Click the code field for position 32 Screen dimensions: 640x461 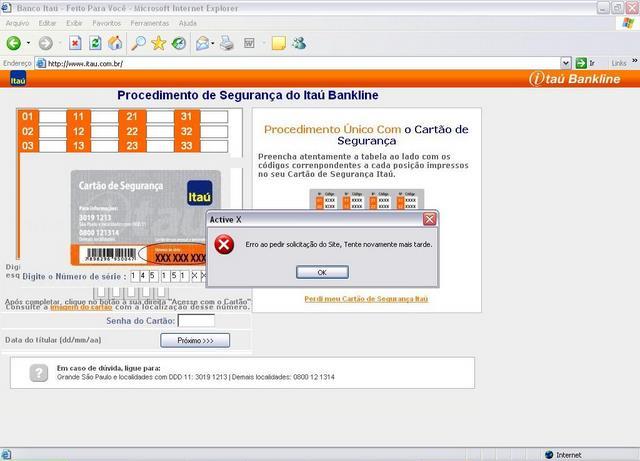point(214,131)
